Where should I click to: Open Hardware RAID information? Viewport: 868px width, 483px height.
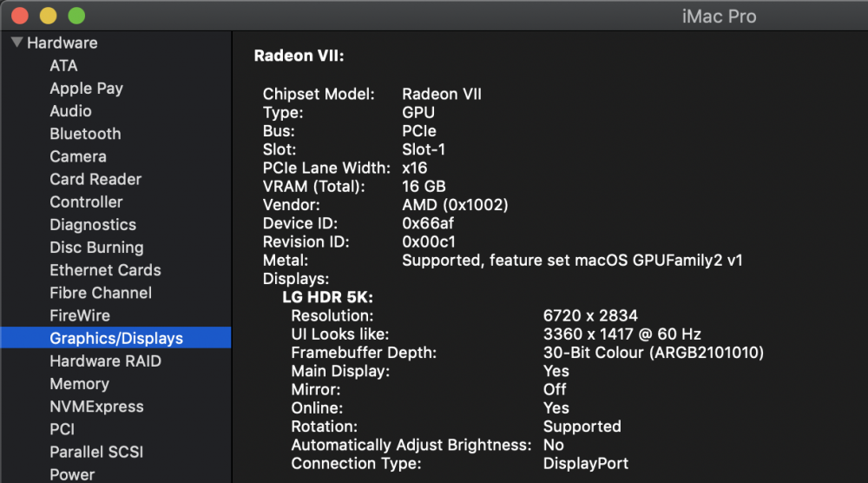(106, 361)
